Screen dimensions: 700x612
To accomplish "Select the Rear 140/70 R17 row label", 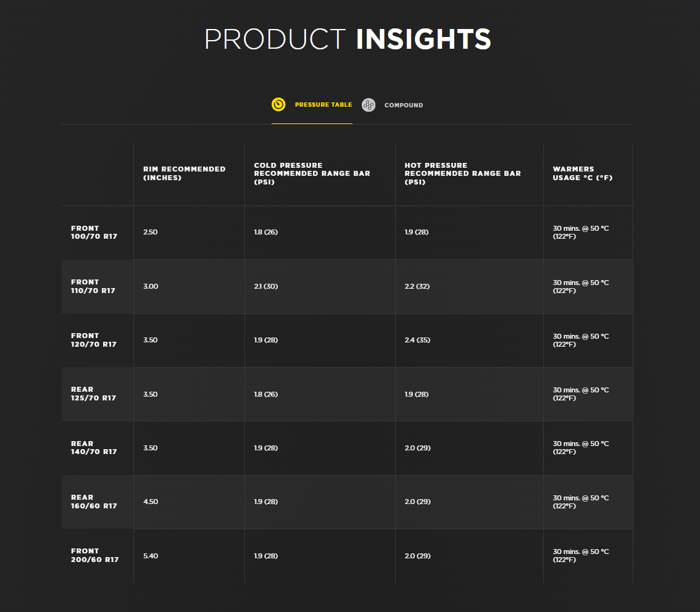I will 94,448.
